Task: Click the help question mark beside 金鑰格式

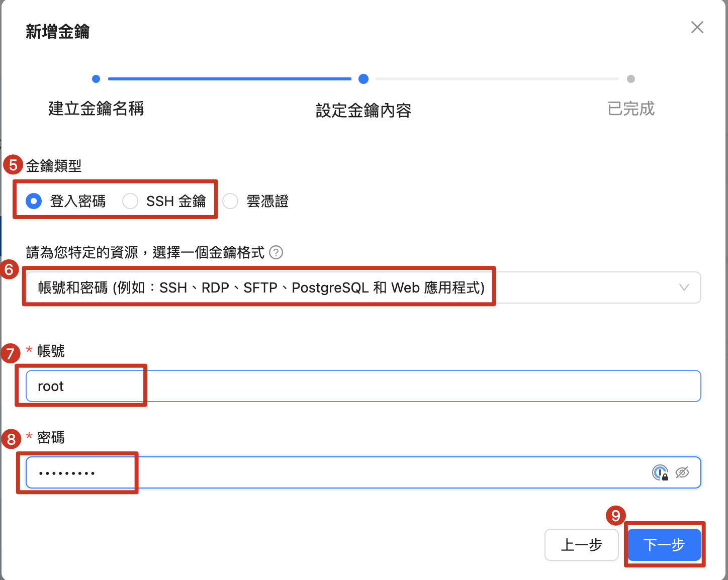Action: pyautogui.click(x=276, y=252)
